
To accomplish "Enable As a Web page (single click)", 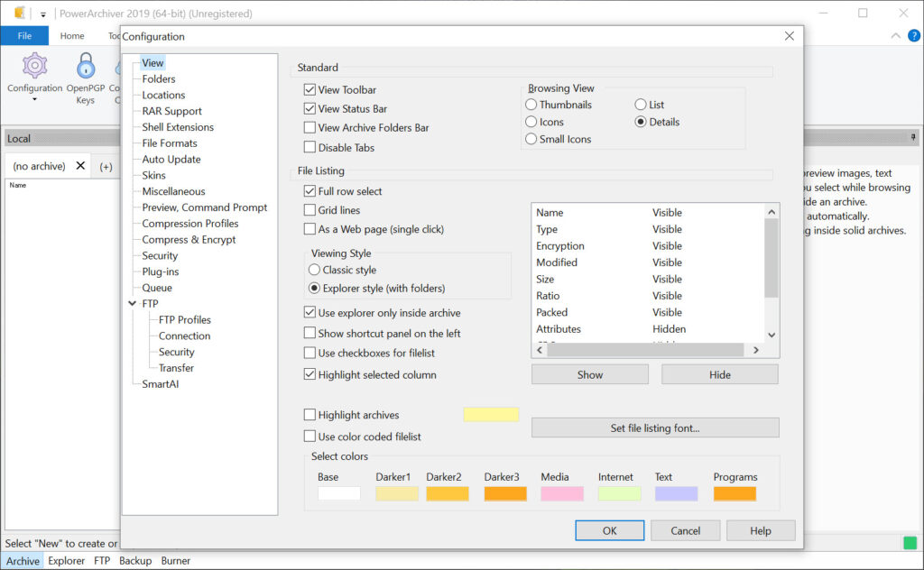I will coord(310,228).
